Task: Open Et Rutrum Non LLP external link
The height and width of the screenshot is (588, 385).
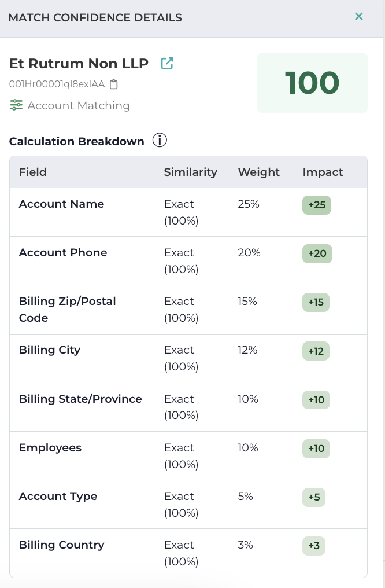Action: coord(167,63)
